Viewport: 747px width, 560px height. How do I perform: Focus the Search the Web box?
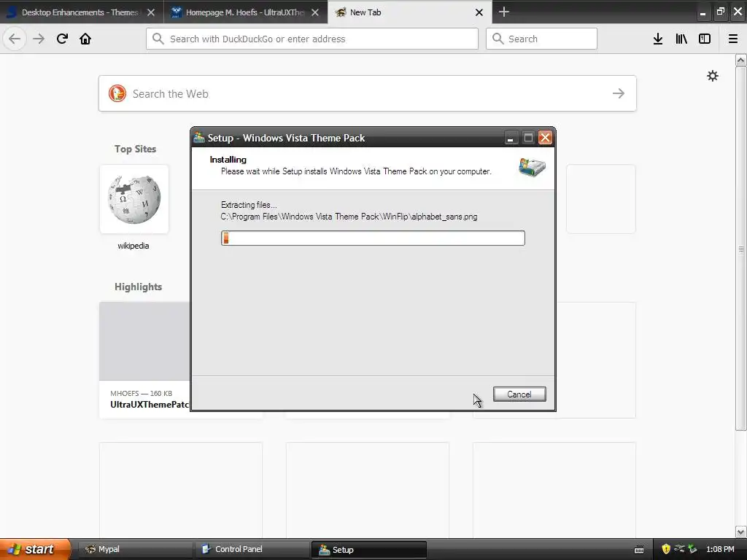click(x=368, y=93)
